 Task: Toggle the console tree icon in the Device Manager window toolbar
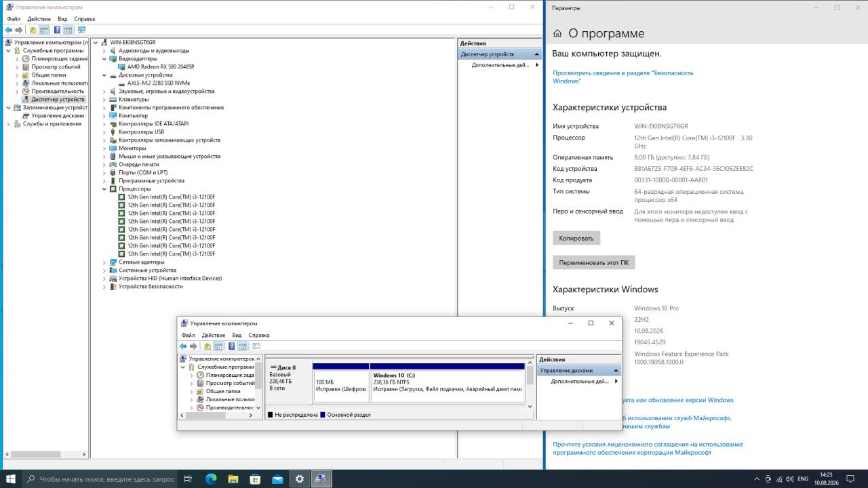43,30
